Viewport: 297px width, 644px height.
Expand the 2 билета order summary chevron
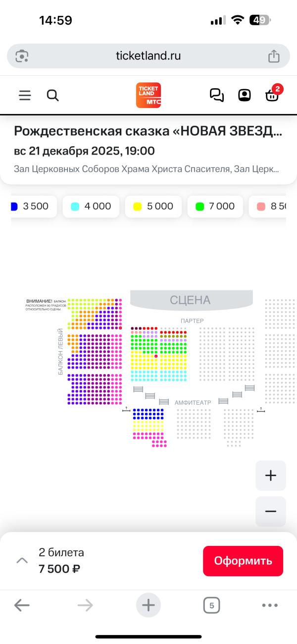pos(22,560)
